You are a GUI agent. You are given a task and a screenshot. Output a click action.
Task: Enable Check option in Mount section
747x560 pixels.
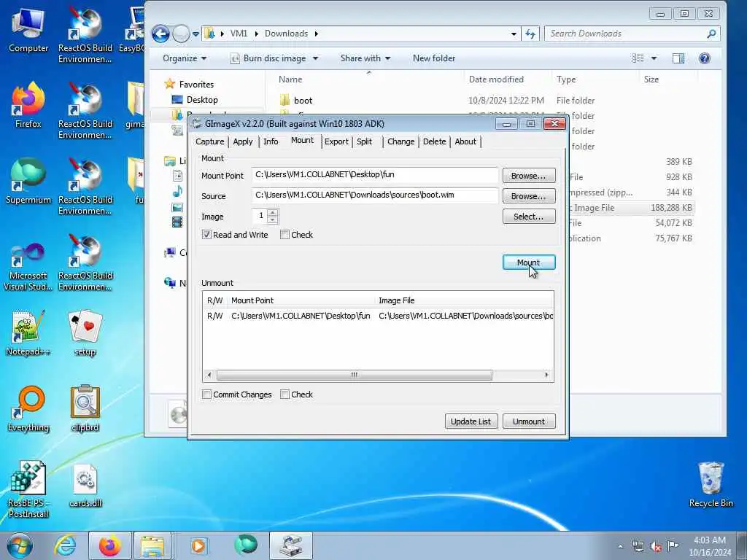point(285,235)
